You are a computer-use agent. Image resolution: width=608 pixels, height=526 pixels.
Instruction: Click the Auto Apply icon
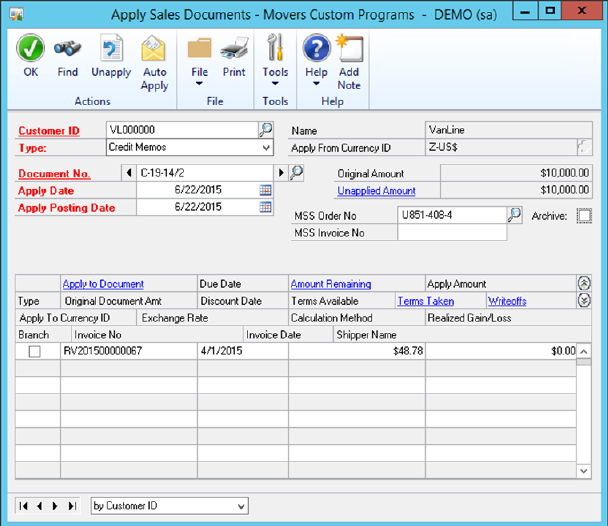pos(154,49)
